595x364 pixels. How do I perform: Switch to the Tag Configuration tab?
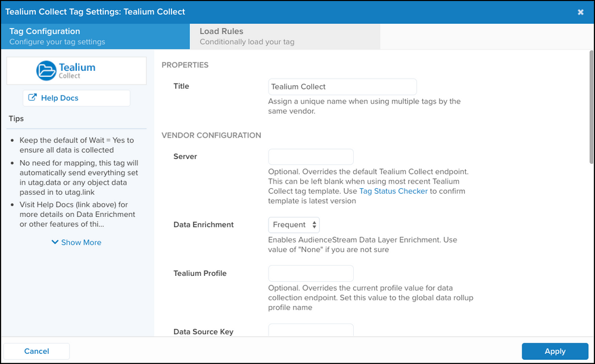(x=95, y=36)
